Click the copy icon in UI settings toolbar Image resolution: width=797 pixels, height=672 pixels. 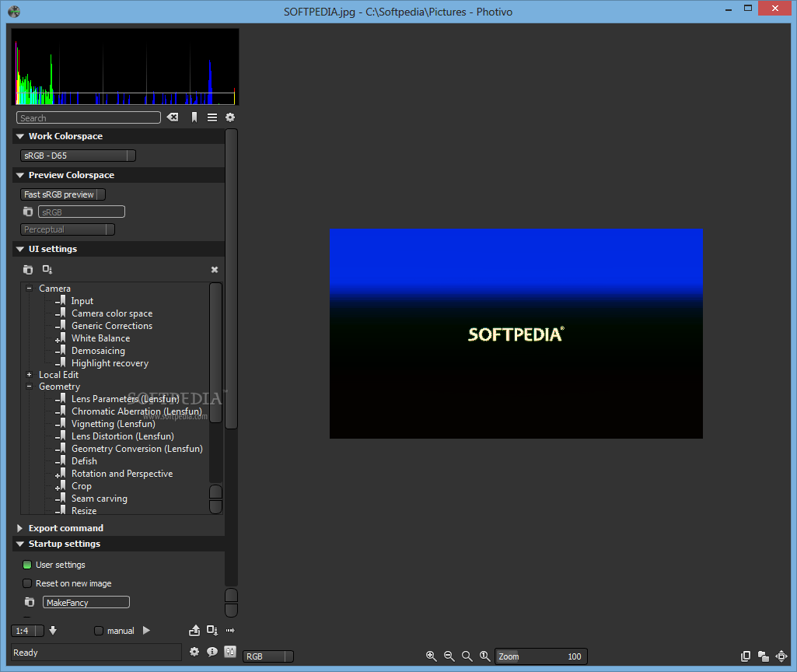pyautogui.click(x=28, y=269)
